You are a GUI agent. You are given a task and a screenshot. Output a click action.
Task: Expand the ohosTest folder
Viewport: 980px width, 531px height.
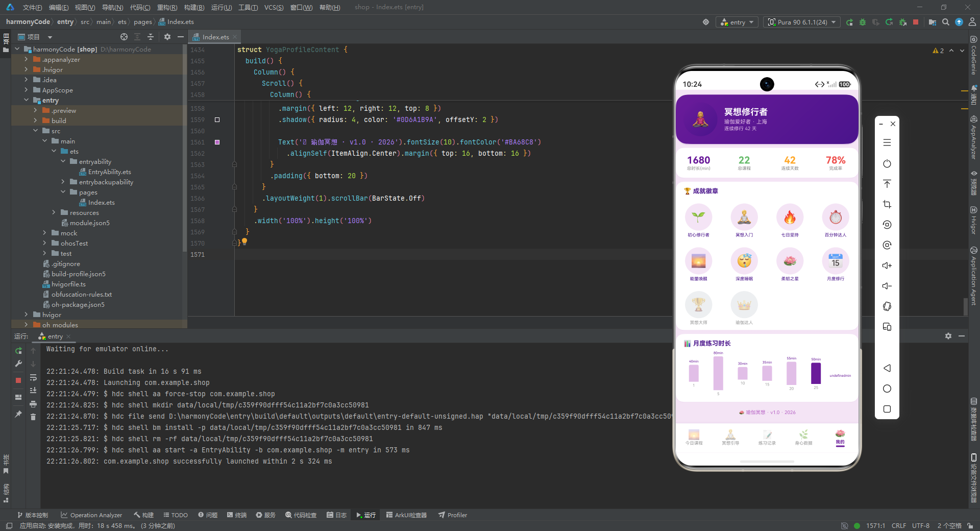(x=44, y=243)
